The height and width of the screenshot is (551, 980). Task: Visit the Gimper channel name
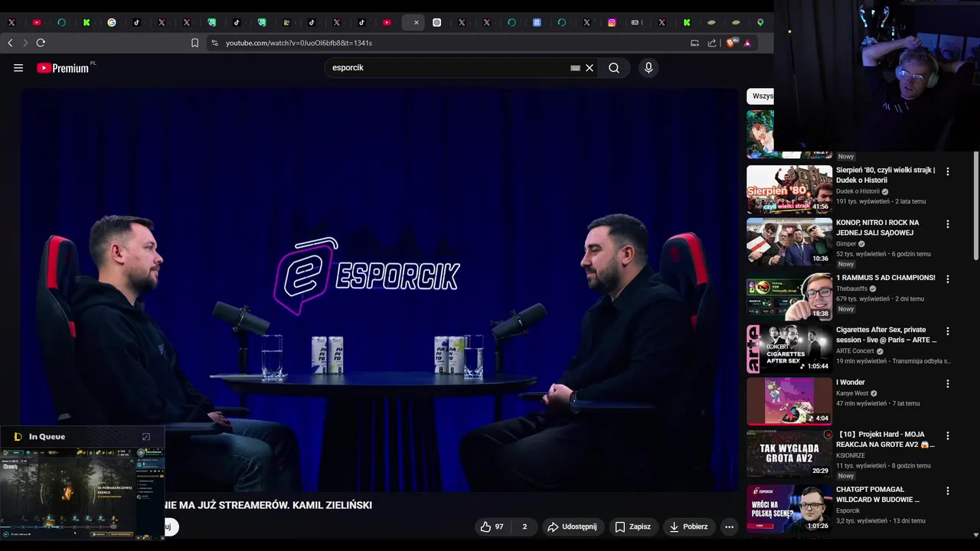pyautogui.click(x=846, y=244)
